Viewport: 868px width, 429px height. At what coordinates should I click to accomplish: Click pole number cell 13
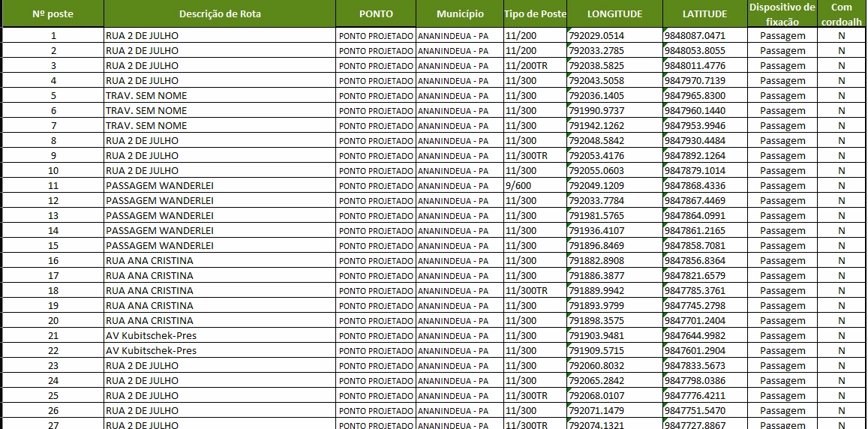click(53, 215)
